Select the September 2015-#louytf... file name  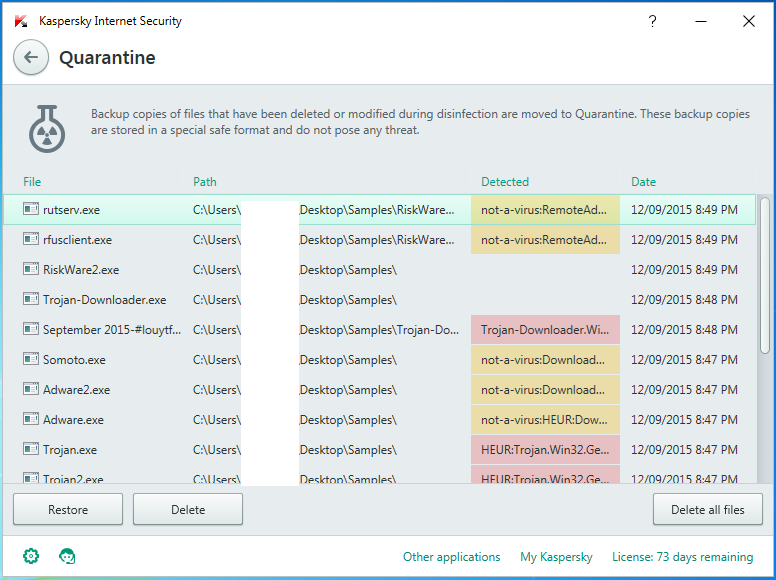[x=112, y=330]
